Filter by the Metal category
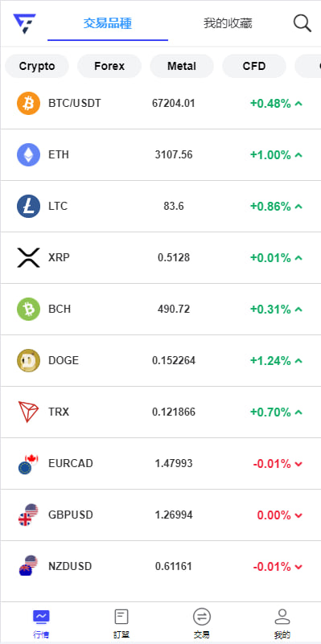This screenshot has height=644, width=321. pyautogui.click(x=182, y=66)
